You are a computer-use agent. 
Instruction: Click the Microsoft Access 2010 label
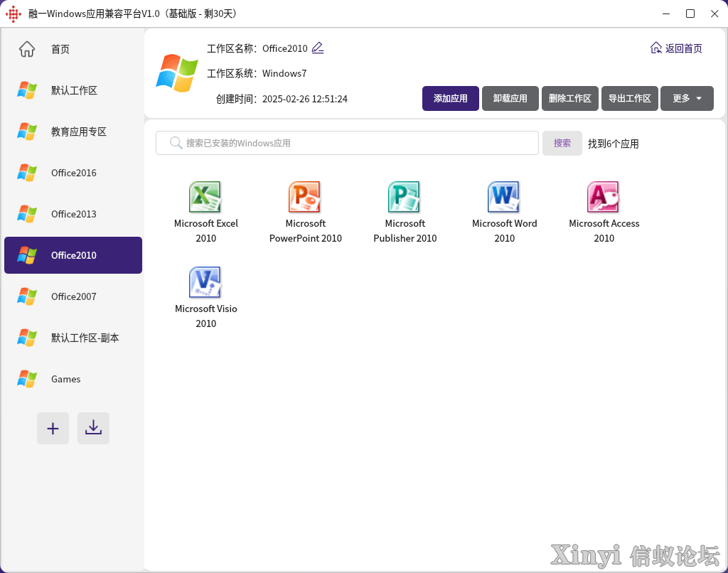point(604,231)
